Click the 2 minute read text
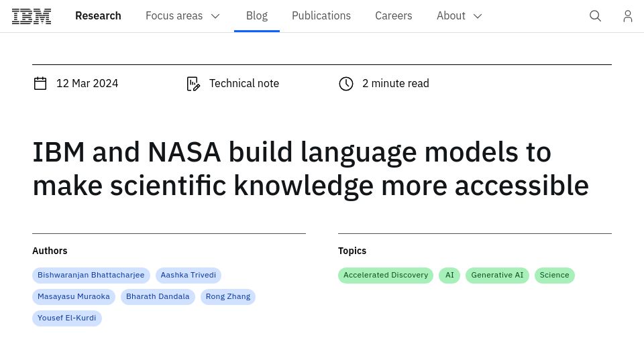The width and height of the screenshot is (644, 362). coord(396,83)
